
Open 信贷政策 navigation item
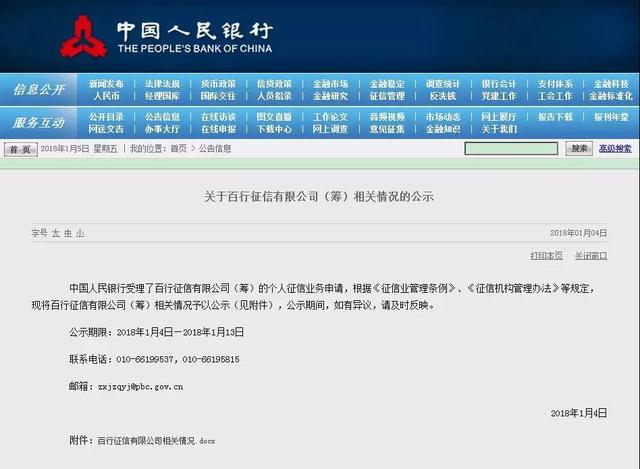coord(274,84)
